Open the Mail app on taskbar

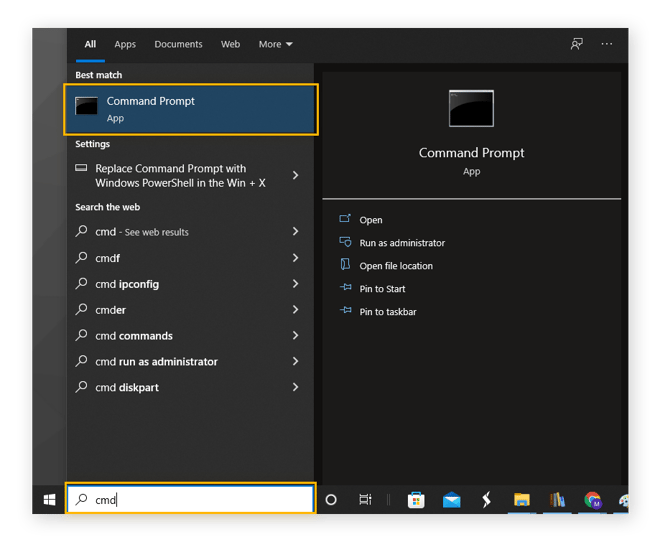pos(451,499)
